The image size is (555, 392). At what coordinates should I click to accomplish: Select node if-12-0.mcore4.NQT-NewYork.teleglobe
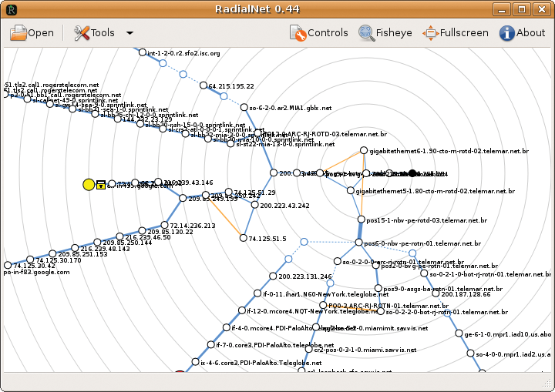(x=242, y=310)
